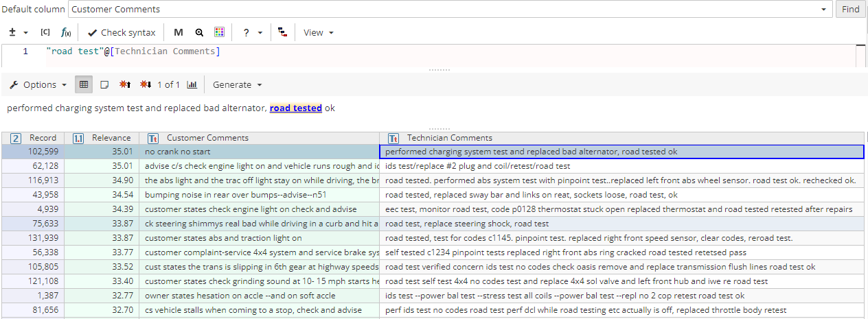The image size is (868, 319).
Task: Open the plus-minus operators dropdown
Action: 19,32
